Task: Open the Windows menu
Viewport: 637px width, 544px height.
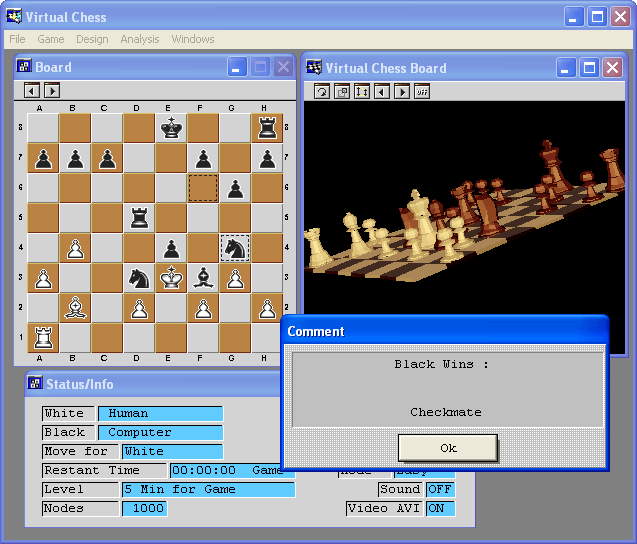Action: 192,39
